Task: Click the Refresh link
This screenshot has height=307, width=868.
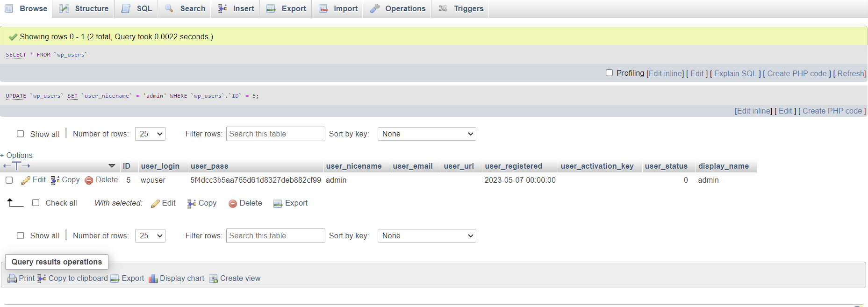Action: point(851,73)
